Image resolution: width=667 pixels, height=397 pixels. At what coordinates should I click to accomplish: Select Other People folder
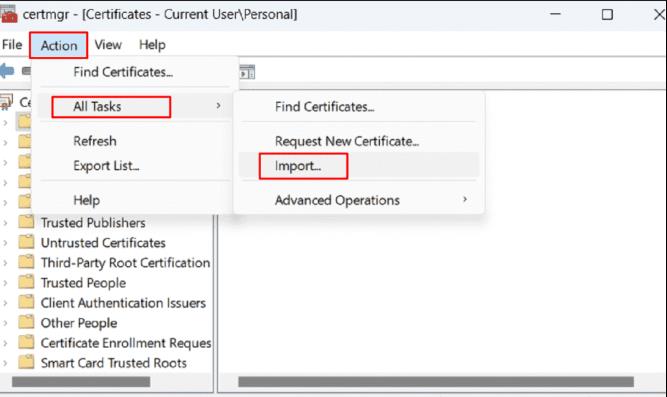[79, 323]
